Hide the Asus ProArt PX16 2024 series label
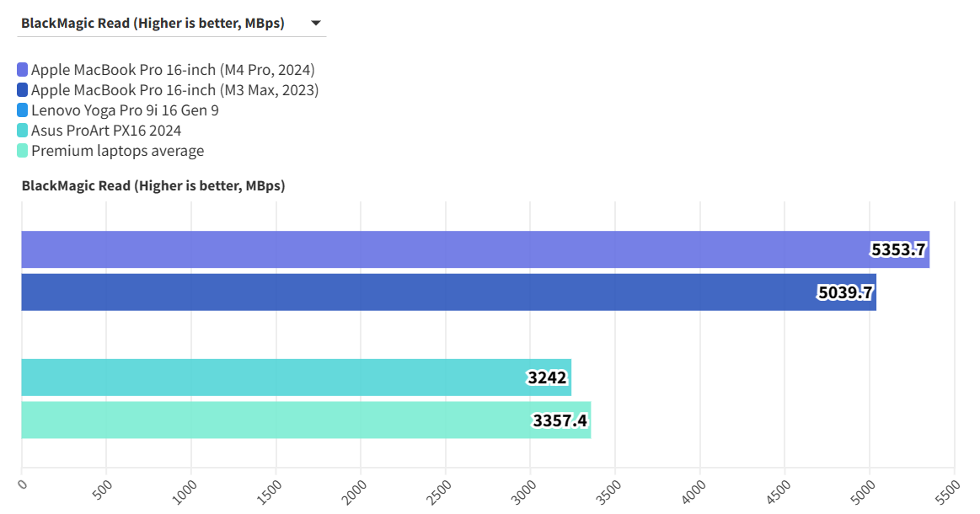The width and height of the screenshot is (980, 514). (x=106, y=131)
